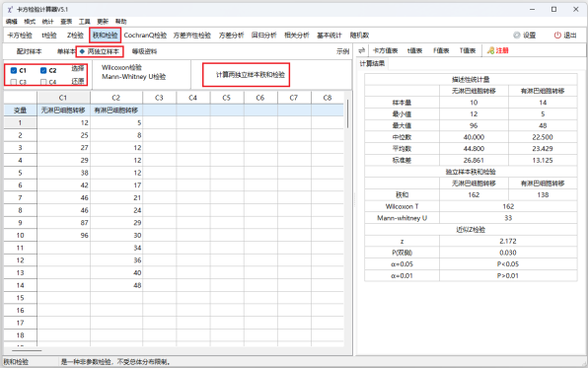Switch to the 随机数 tab
Screen dimensions: 588x368
tap(359, 36)
